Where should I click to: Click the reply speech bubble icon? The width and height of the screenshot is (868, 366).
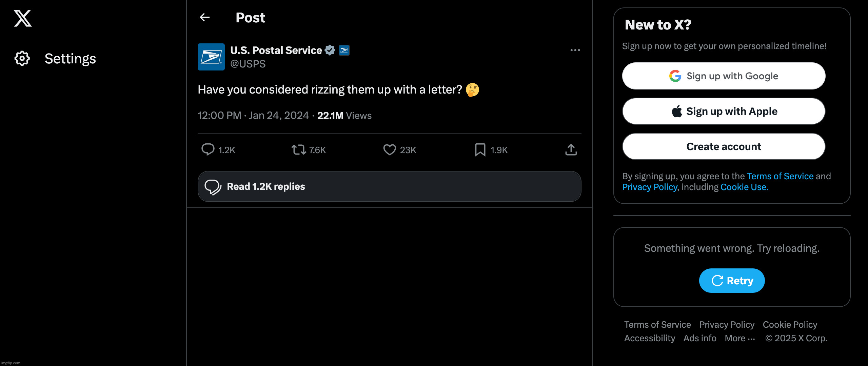(208, 149)
